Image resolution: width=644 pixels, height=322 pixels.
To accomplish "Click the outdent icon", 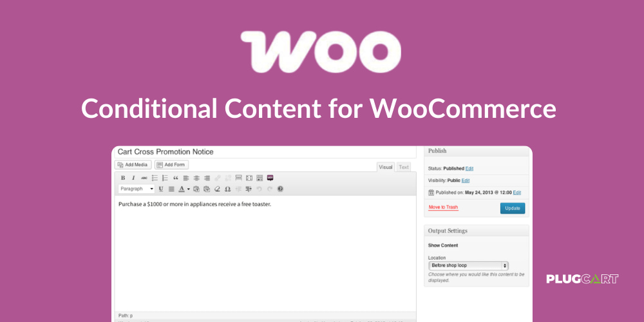I will pyautogui.click(x=238, y=189).
